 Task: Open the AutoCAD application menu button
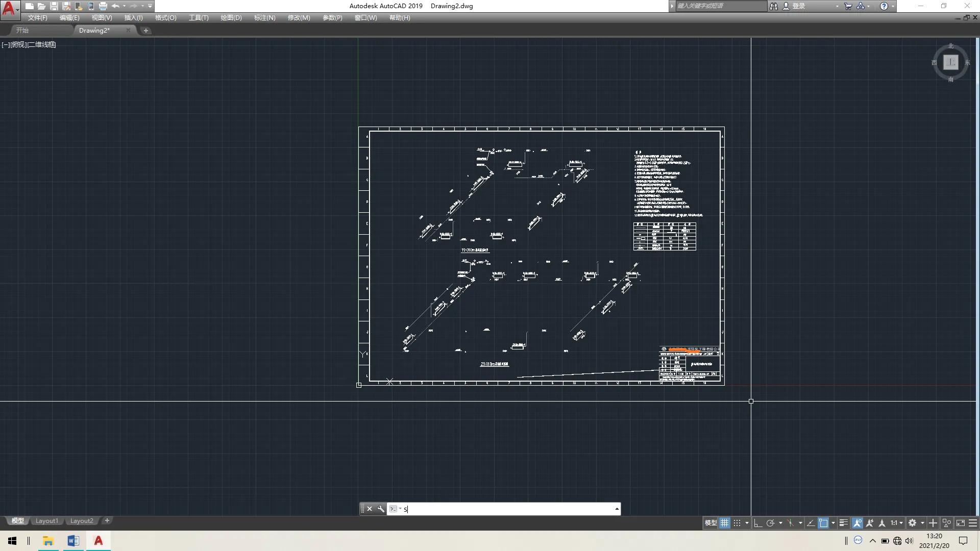[10, 9]
